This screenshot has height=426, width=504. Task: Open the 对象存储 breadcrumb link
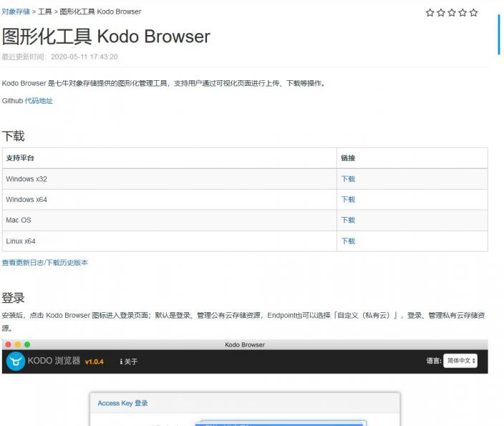[16, 11]
